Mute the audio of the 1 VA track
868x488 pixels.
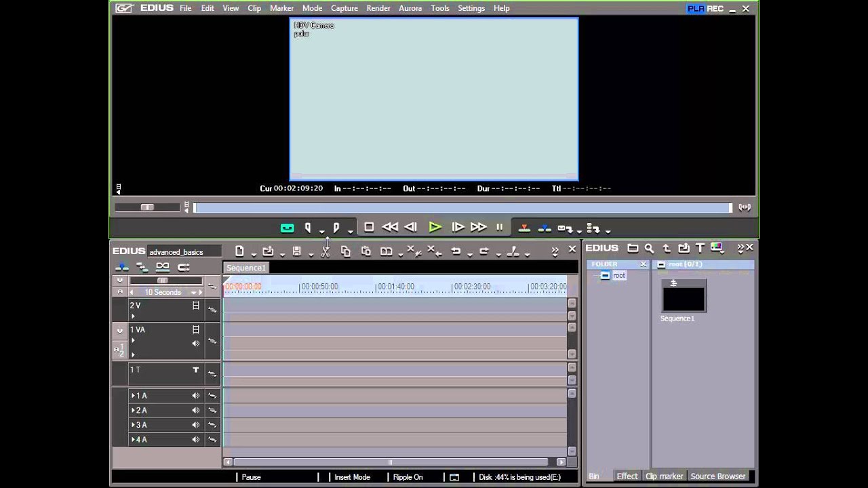click(195, 344)
